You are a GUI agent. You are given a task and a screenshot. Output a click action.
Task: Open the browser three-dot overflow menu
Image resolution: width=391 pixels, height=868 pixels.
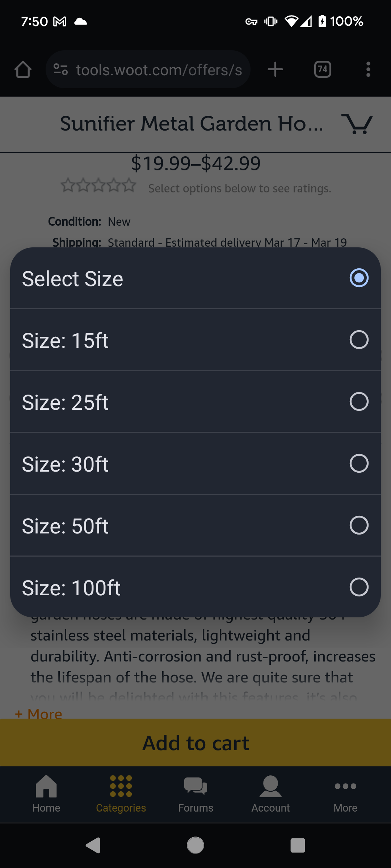point(368,69)
